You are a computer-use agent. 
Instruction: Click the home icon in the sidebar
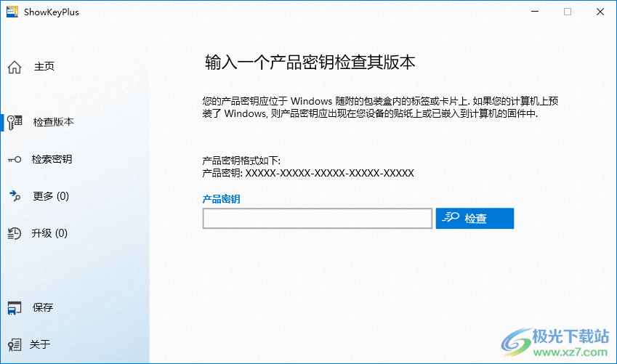click(15, 67)
